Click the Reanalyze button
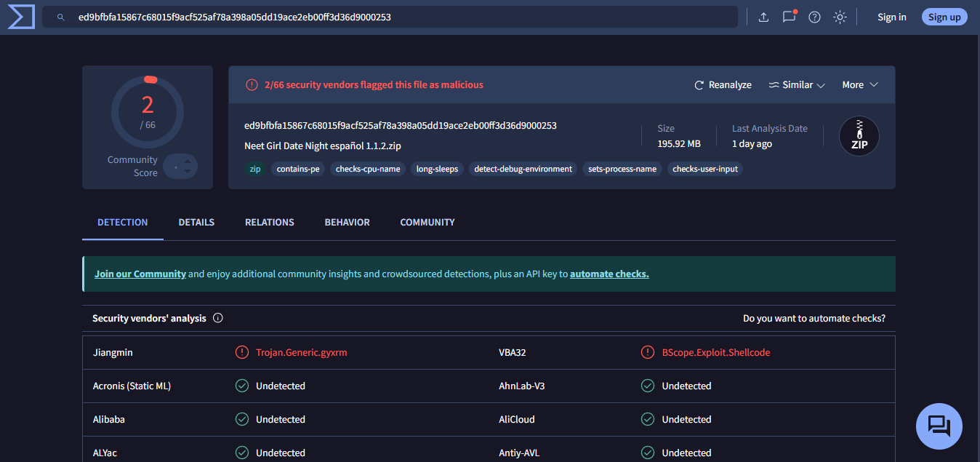 tap(723, 85)
